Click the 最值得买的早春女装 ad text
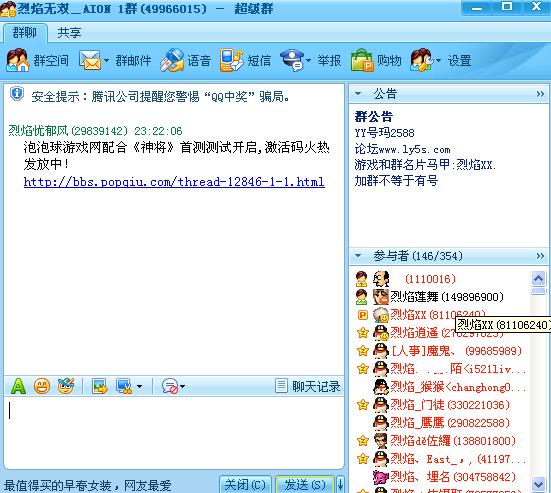Image resolution: width=551 pixels, height=493 pixels. click(88, 486)
